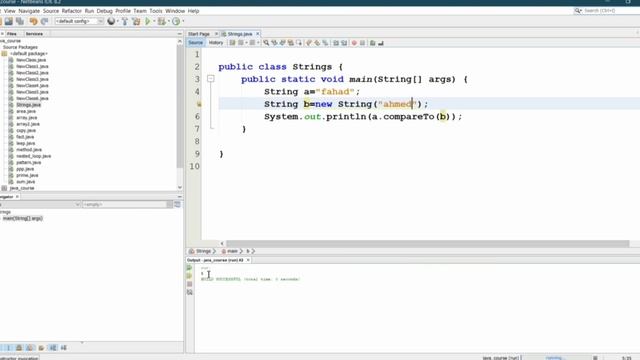Run the project with green play icon

[x=148, y=21]
